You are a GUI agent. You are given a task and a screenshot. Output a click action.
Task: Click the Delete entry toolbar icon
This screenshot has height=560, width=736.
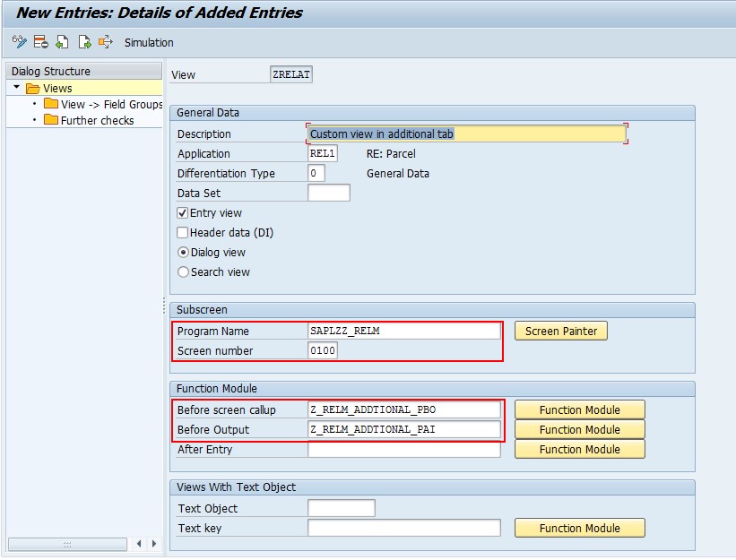pyautogui.click(x=39, y=42)
